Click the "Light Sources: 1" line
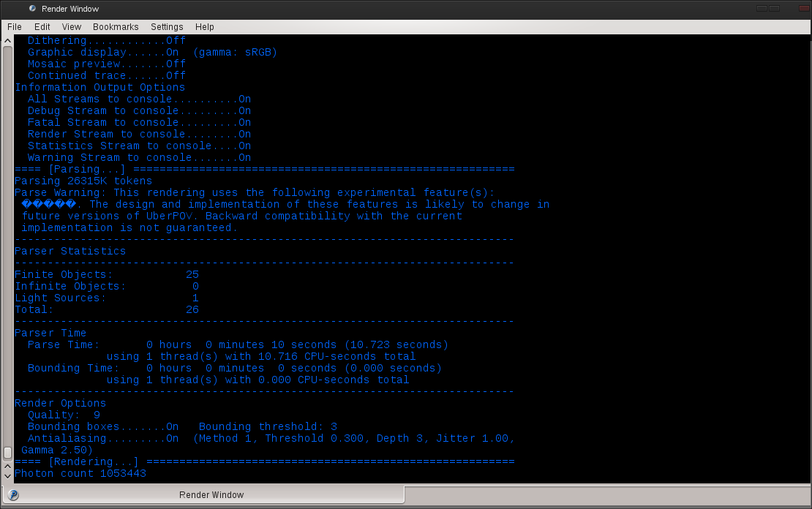 tap(107, 298)
